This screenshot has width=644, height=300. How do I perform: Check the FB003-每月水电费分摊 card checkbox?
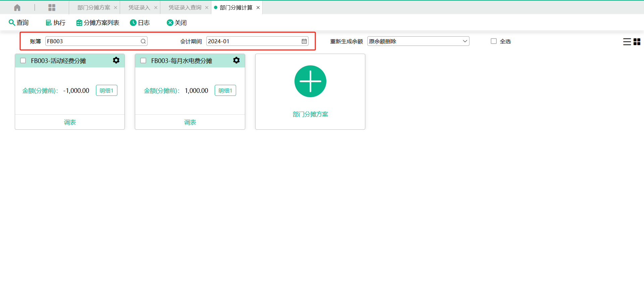(x=143, y=61)
